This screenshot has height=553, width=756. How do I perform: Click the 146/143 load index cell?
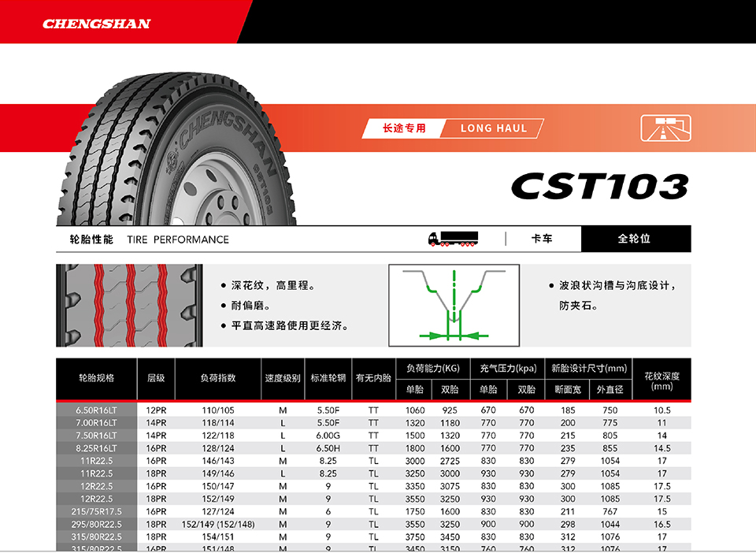pyautogui.click(x=218, y=461)
